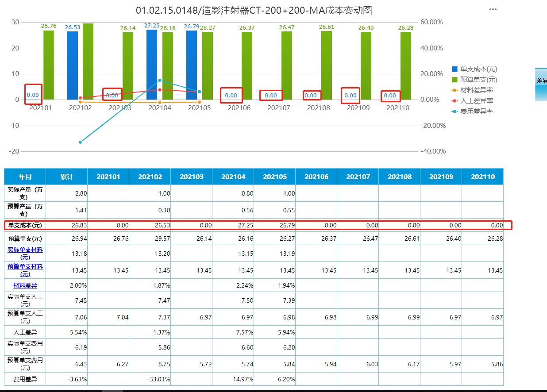Toggle the 人工差异率 legend entry
This screenshot has width=547, height=392.
click(472, 101)
